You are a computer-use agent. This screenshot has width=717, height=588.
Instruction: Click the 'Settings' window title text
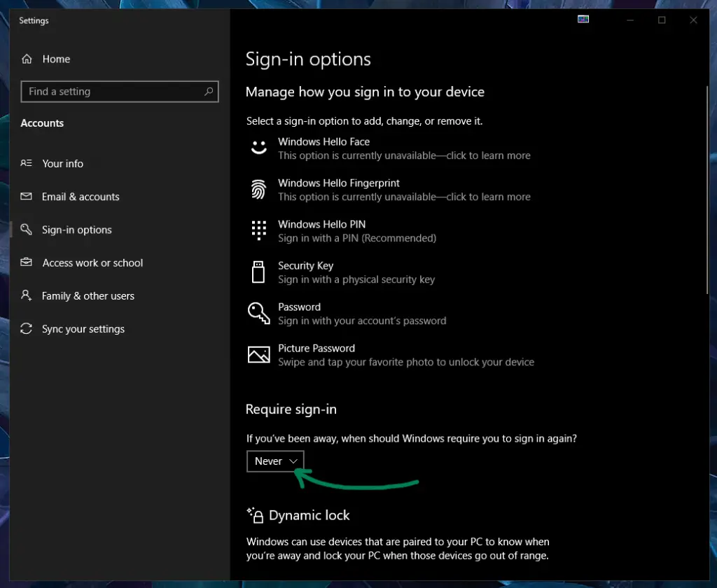click(x=34, y=20)
